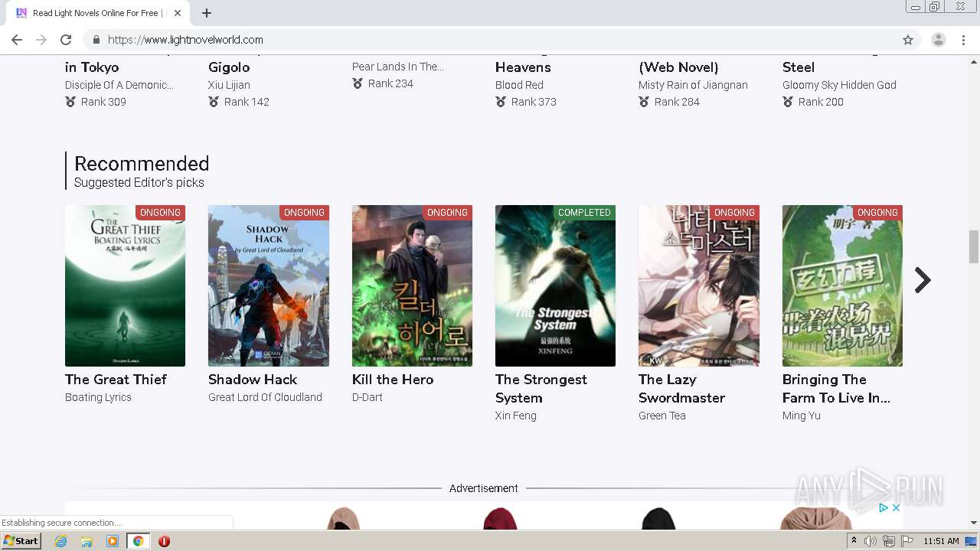This screenshot has height=551, width=980.
Task: Open The Strongest System cover image
Action: 555,285
